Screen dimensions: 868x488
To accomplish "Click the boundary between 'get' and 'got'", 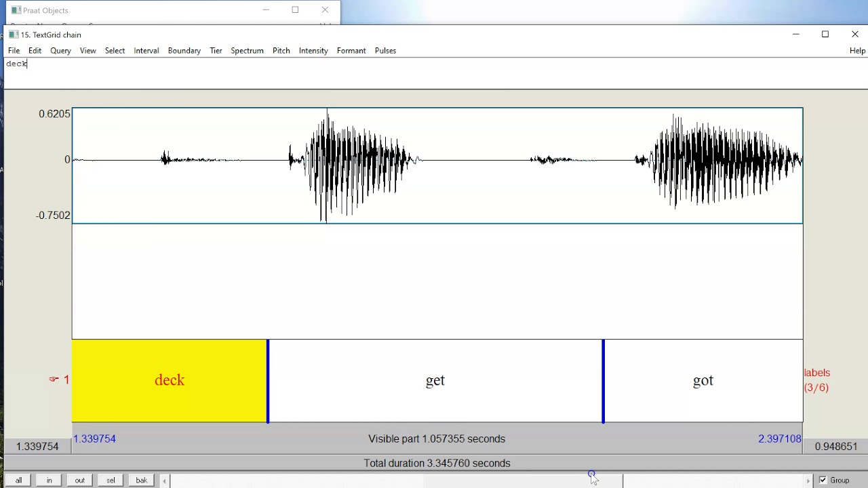I will point(604,380).
